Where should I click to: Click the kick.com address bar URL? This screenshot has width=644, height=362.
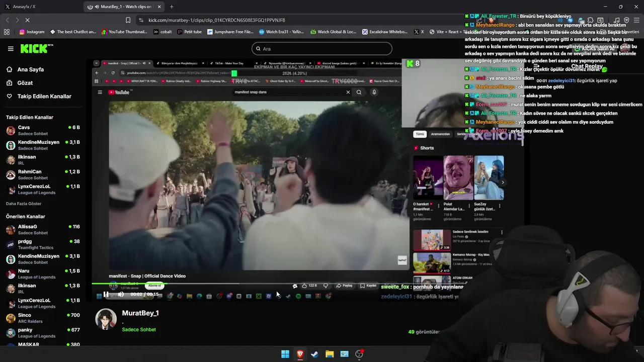click(x=217, y=20)
